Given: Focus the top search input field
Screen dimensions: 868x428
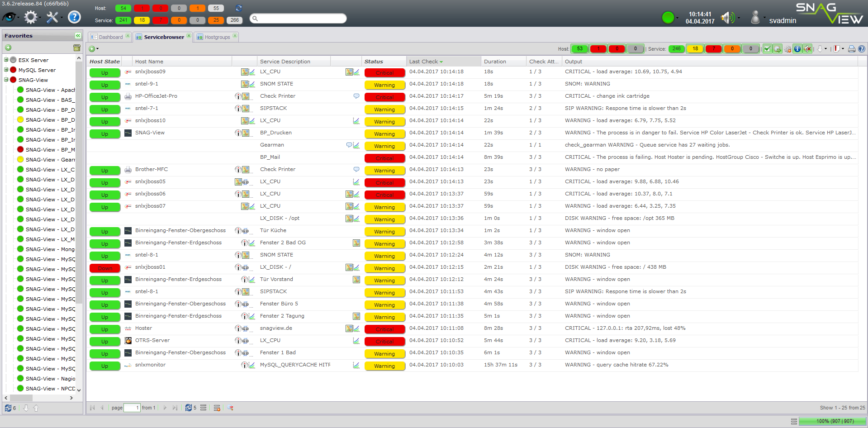Looking at the screenshot, I should tap(298, 18).
